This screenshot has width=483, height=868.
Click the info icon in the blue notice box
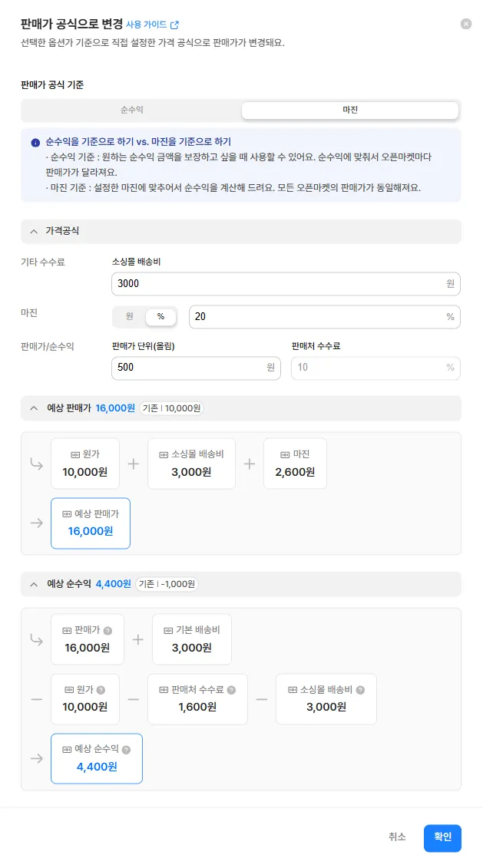(x=35, y=143)
